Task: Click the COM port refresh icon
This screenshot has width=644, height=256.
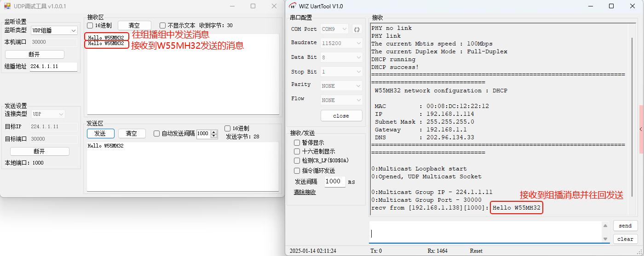Action: point(356,29)
